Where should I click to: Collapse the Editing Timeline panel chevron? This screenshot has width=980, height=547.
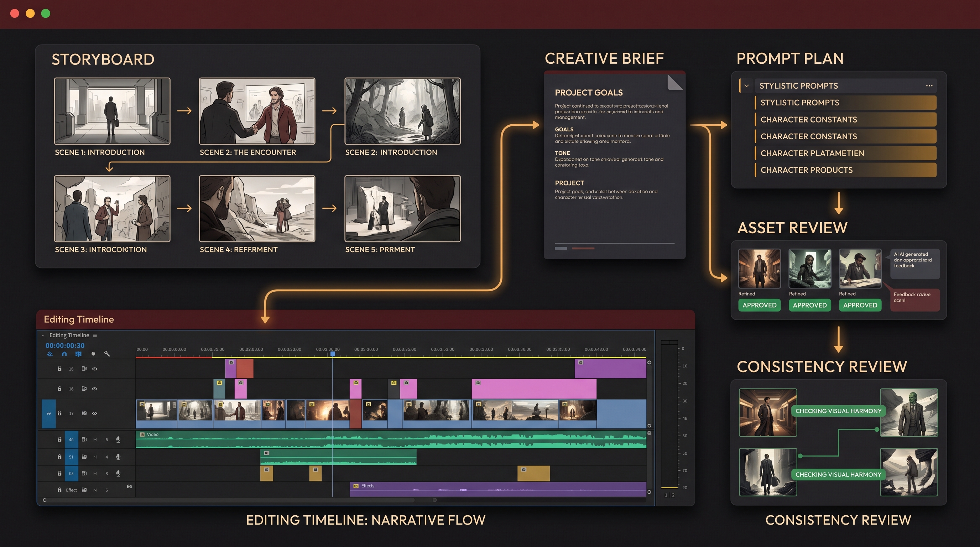click(x=43, y=335)
